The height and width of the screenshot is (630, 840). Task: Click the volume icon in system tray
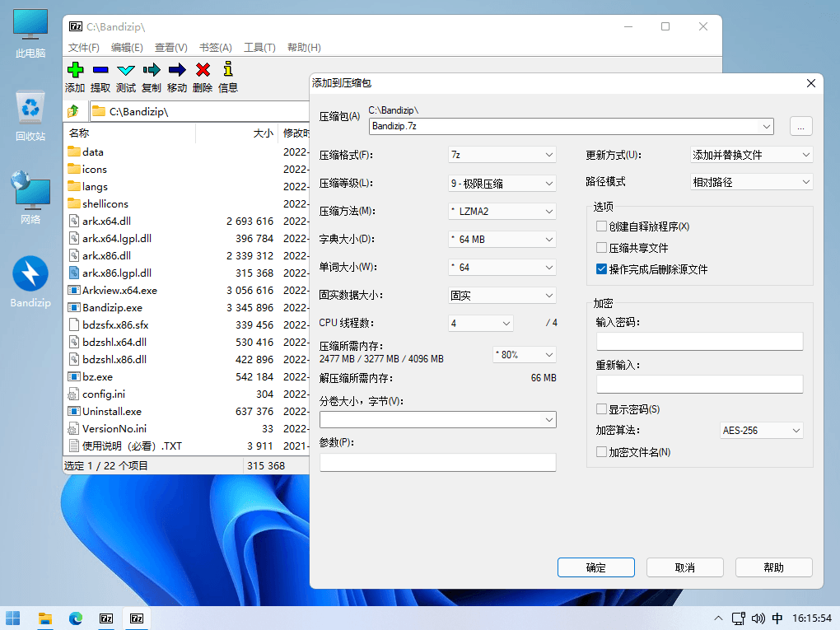click(758, 618)
